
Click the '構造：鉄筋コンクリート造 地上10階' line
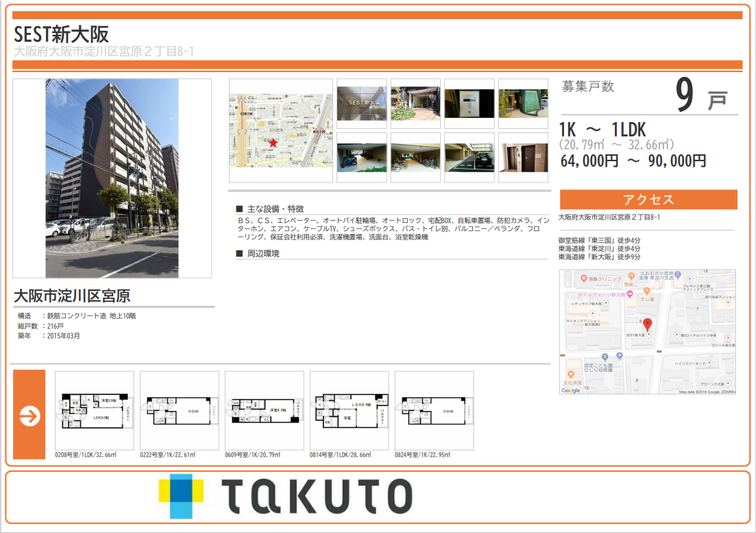[x=77, y=316]
